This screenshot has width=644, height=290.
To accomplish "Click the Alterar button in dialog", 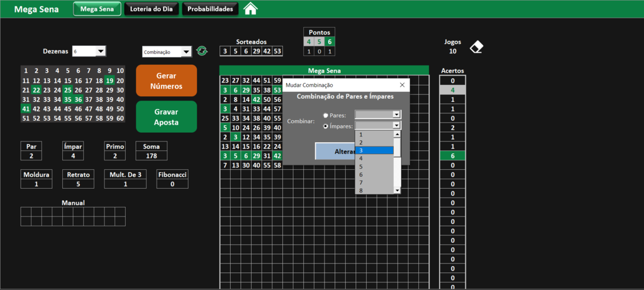I will [x=335, y=151].
